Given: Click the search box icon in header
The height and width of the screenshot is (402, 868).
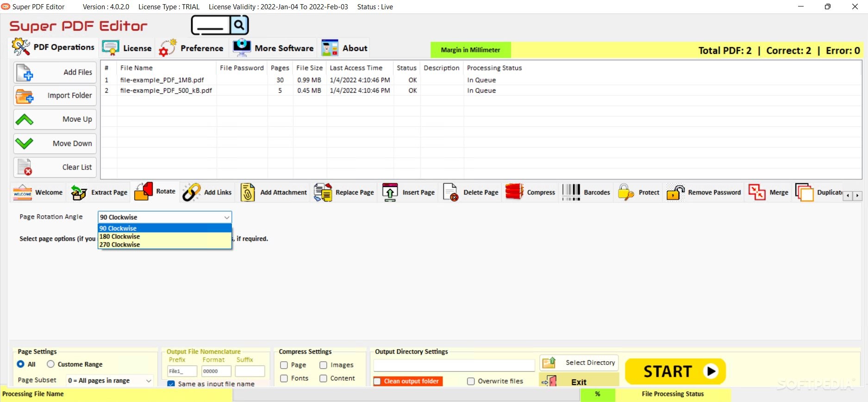Looking at the screenshot, I should [220, 25].
